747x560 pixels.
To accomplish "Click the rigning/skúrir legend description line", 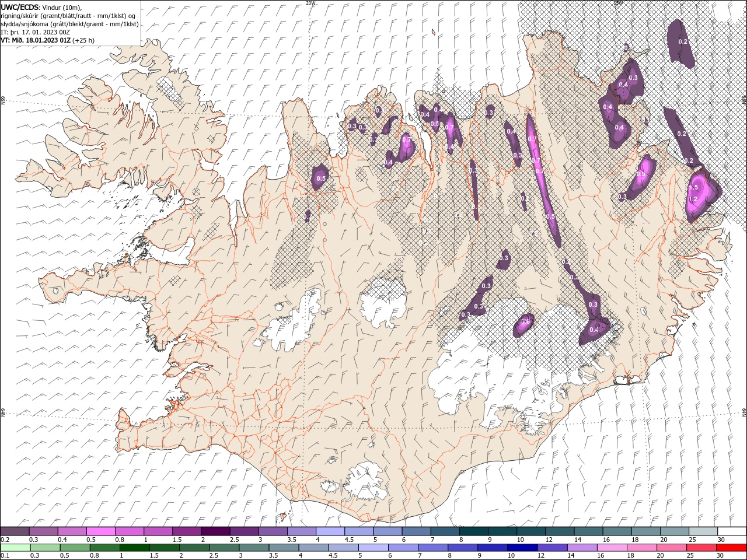I will pos(69,15).
